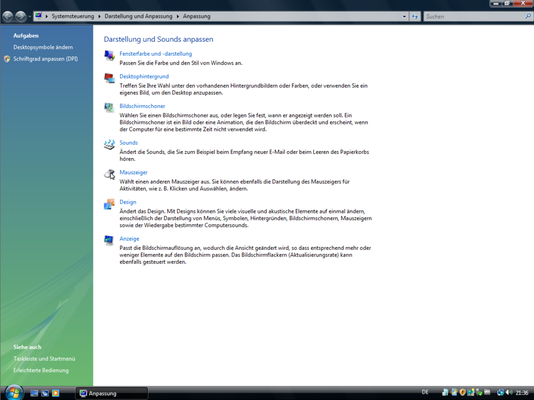
Task: Click the Mauszeiger icon
Action: [109, 174]
